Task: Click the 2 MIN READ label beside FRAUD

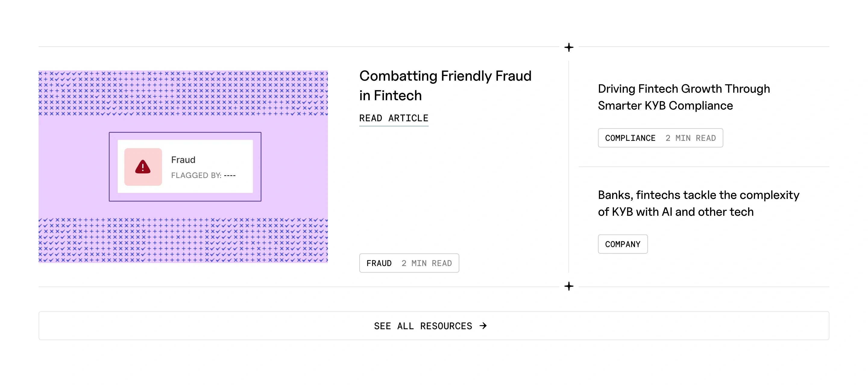Action: (x=426, y=263)
